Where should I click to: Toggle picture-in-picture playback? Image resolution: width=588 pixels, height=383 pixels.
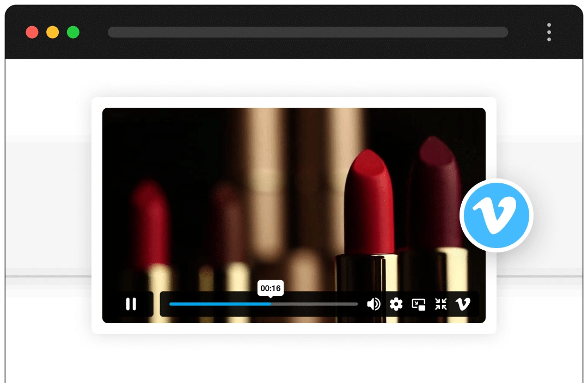tap(419, 304)
